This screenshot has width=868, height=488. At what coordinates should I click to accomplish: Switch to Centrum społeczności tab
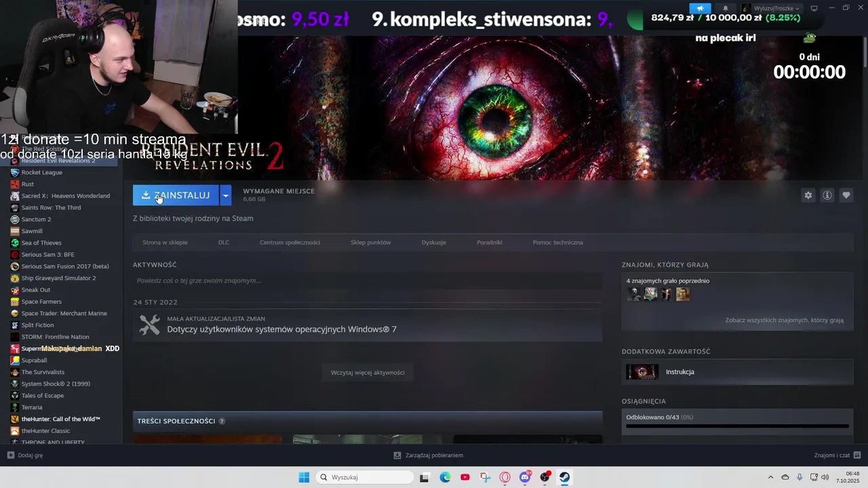click(x=290, y=242)
